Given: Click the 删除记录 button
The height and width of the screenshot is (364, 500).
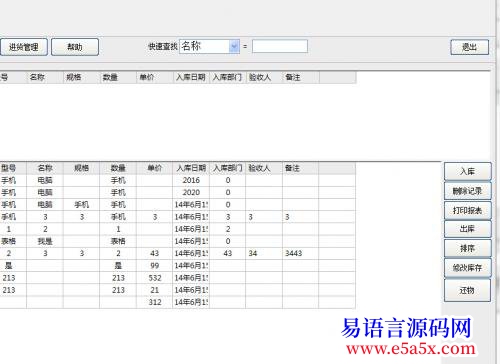Looking at the screenshot, I should (x=468, y=191).
